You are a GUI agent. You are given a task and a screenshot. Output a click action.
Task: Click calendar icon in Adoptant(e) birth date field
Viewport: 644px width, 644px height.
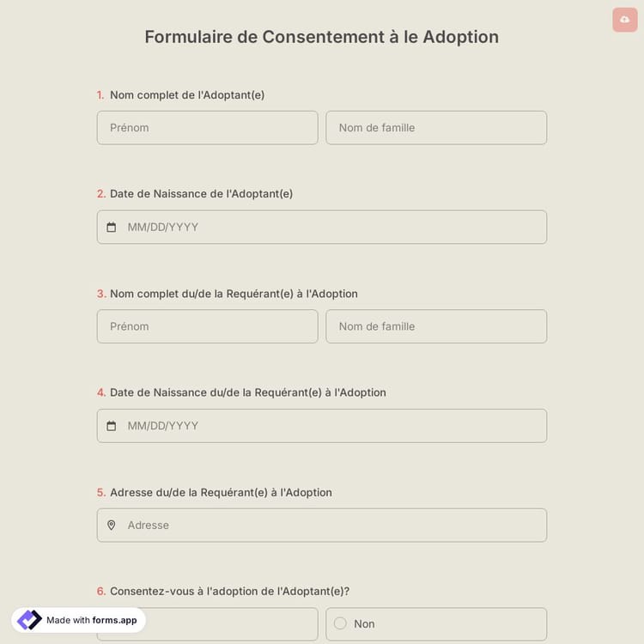pos(112,228)
